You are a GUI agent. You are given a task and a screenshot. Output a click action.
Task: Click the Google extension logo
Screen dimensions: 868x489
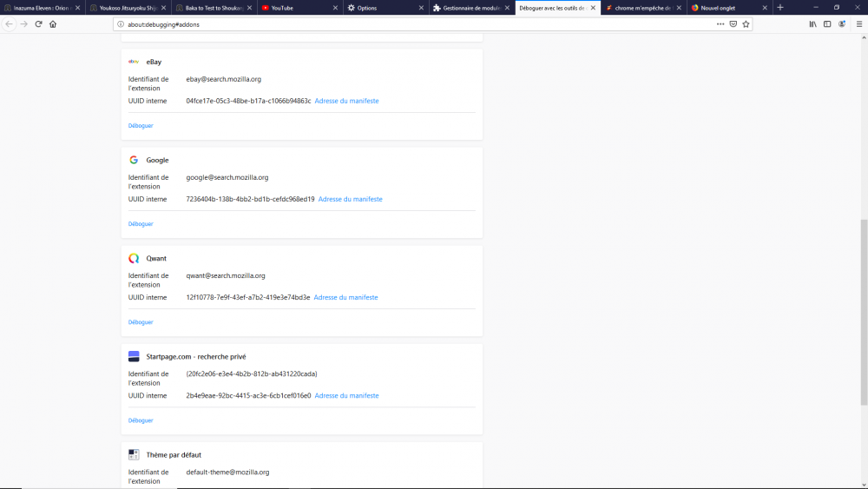point(134,160)
